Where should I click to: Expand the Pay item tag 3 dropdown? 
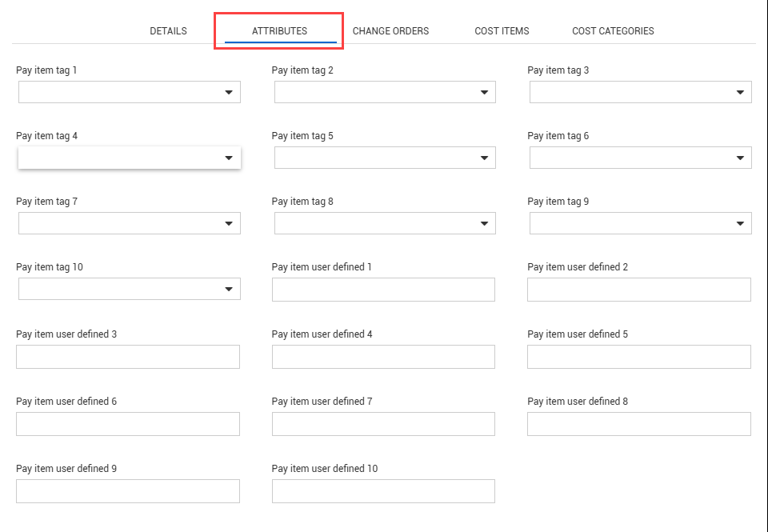(x=641, y=92)
